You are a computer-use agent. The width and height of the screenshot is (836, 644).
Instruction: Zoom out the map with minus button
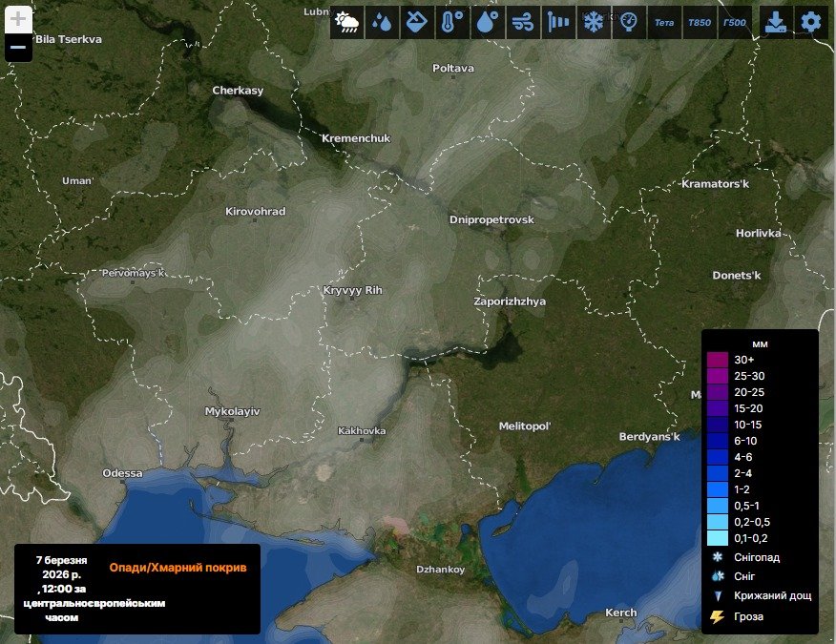[x=18, y=47]
